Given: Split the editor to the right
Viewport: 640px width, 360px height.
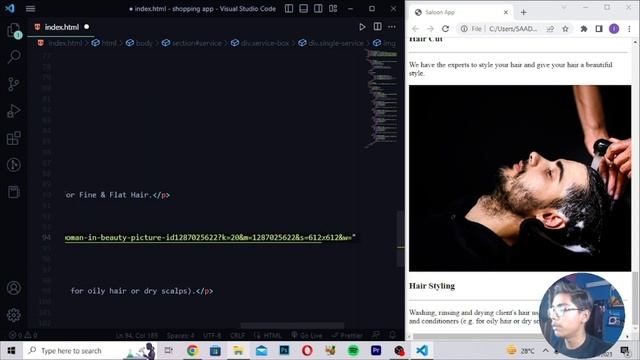Looking at the screenshot, I should click(377, 27).
